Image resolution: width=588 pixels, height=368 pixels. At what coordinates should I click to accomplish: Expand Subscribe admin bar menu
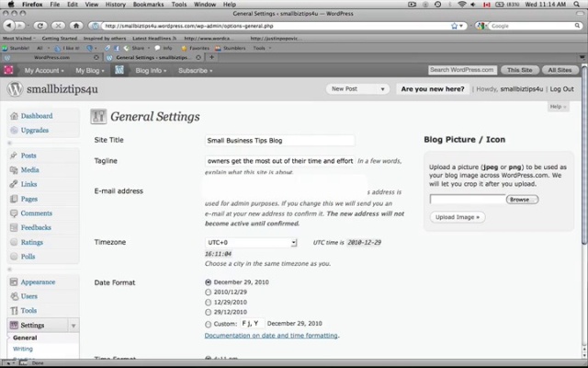(x=195, y=70)
